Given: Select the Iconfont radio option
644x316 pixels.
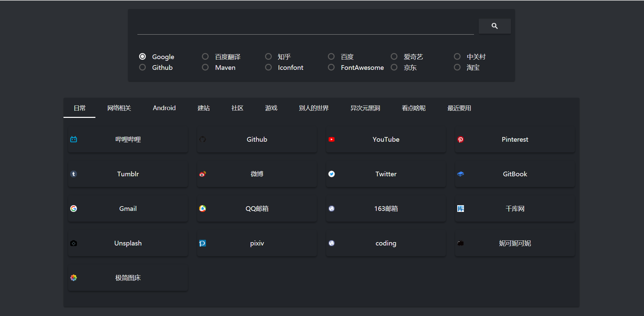Looking at the screenshot, I should (268, 67).
